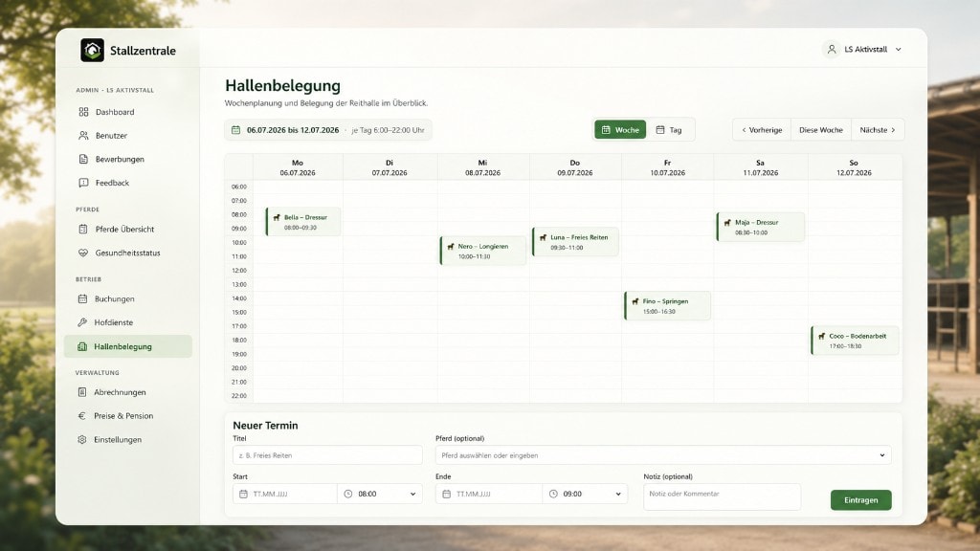Open Gesundheitsstatus page
Viewport: 980px width, 551px height.
click(128, 253)
